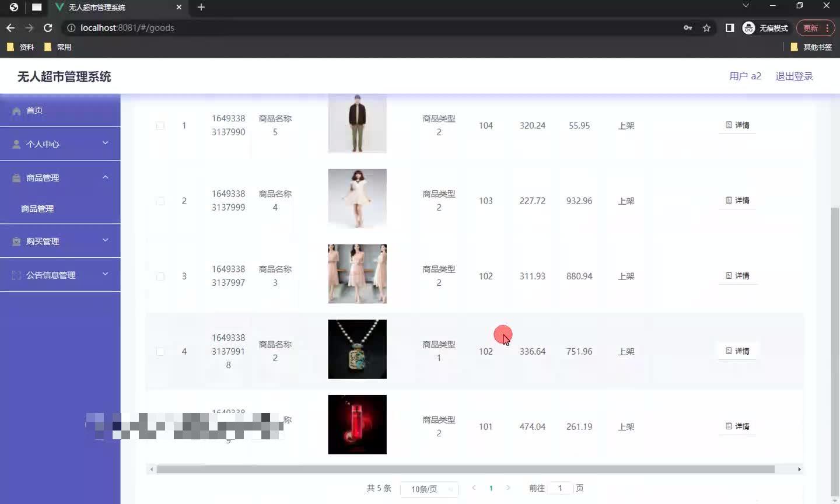Open 详情 for the row priced 474.04
This screenshot has width=840, height=504.
[x=737, y=426]
